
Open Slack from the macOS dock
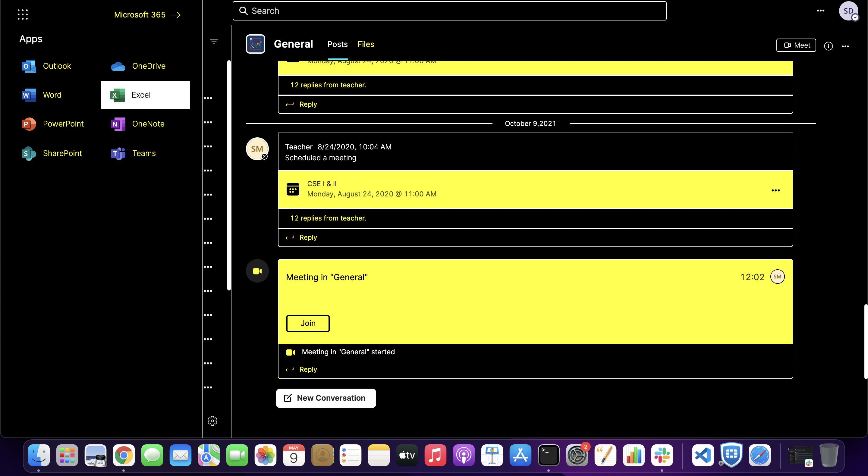pos(662,455)
